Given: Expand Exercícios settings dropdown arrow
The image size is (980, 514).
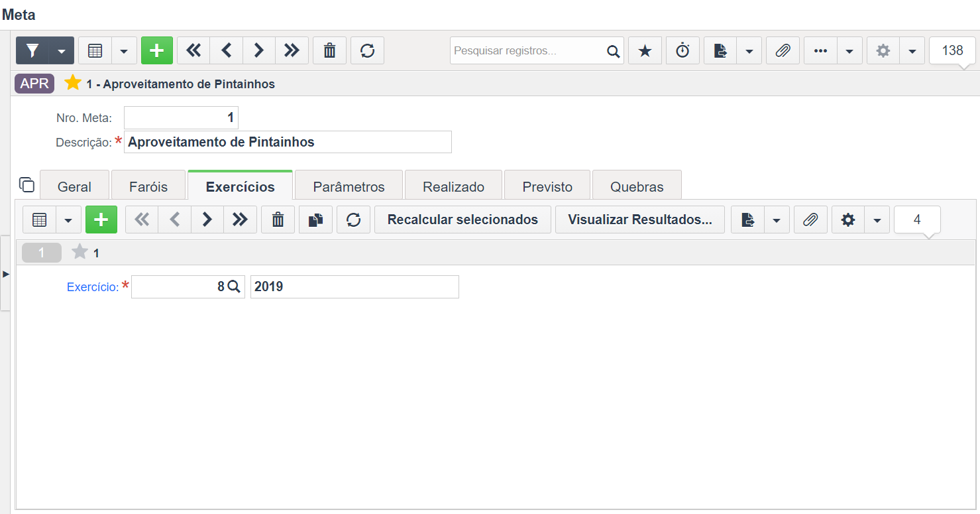Looking at the screenshot, I should pos(877,220).
